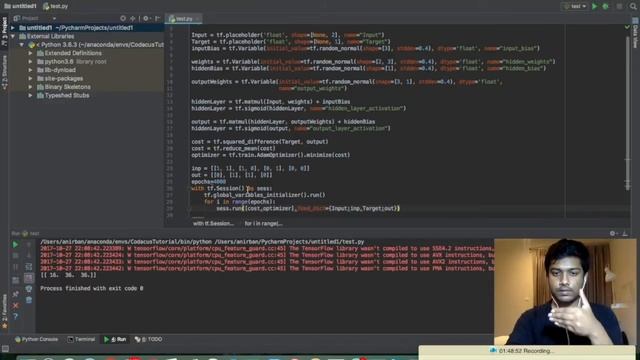Toggle the Favorites tool window side tab
640x360 pixels.
[4, 312]
